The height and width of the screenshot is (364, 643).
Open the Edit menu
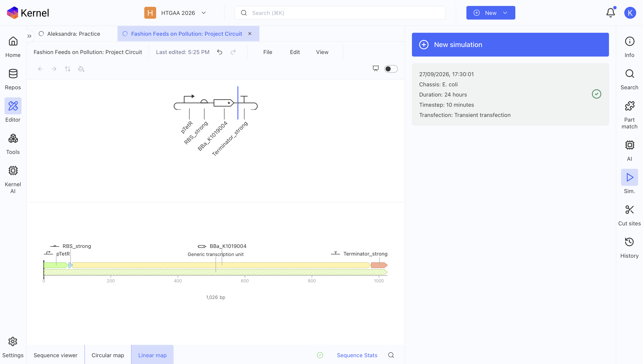pyautogui.click(x=295, y=52)
